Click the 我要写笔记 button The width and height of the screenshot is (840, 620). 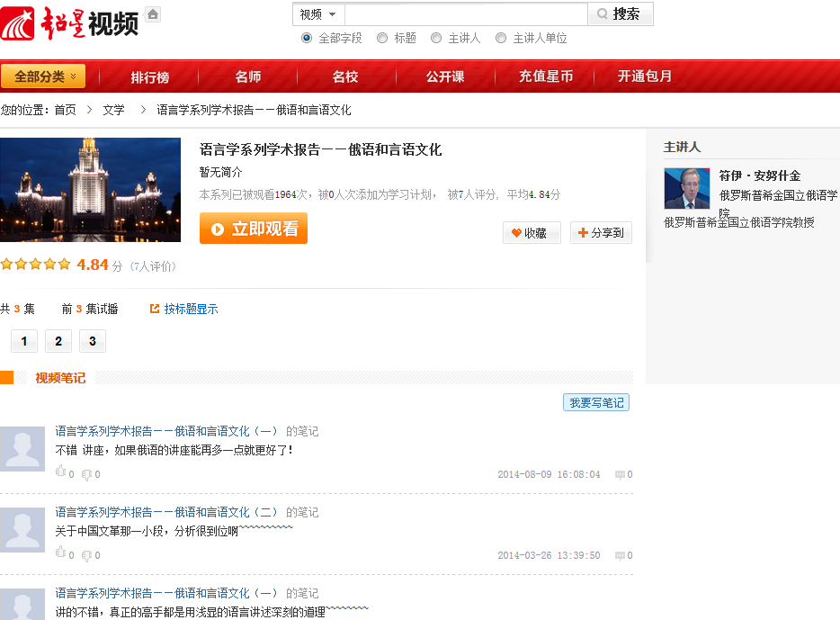(596, 402)
